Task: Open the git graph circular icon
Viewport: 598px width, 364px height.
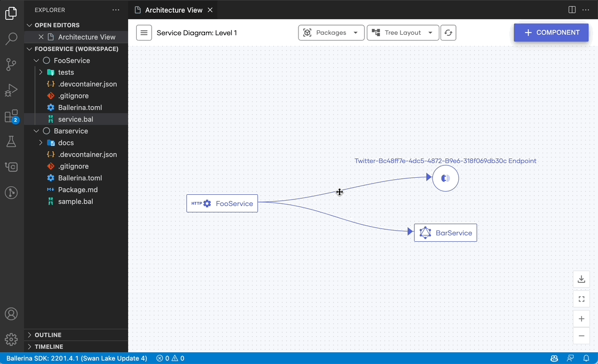Action: (11, 193)
